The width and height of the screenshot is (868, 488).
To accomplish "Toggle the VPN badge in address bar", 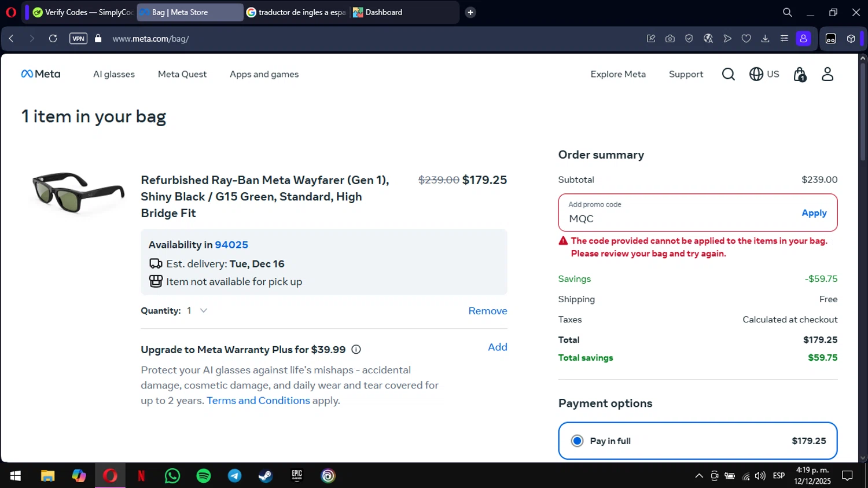I will 78,39.
